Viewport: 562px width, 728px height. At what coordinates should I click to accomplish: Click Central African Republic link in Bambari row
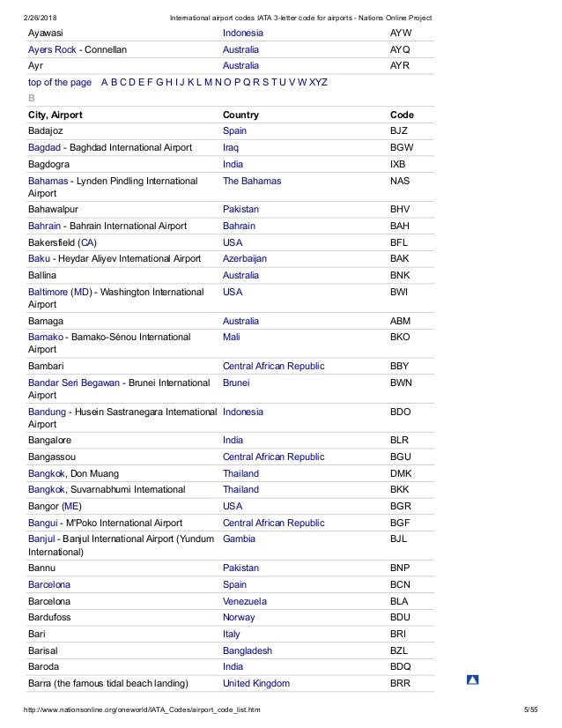coord(274,366)
